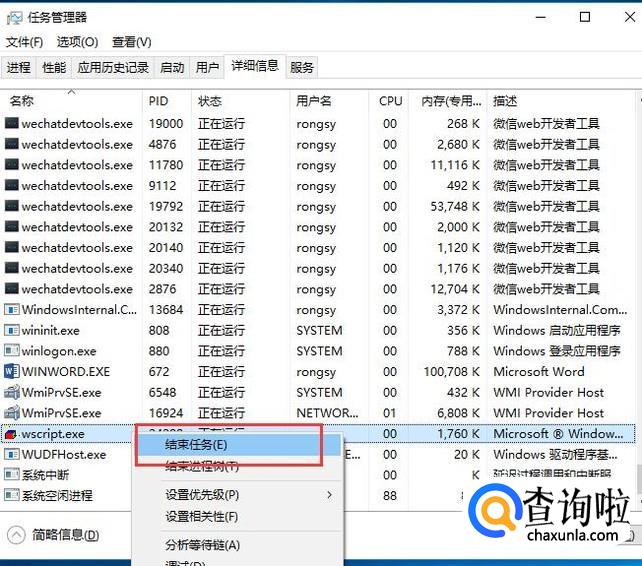Click icon of WmiPrvSE.exe PID 6548
The image size is (642, 566).
(x=11, y=392)
